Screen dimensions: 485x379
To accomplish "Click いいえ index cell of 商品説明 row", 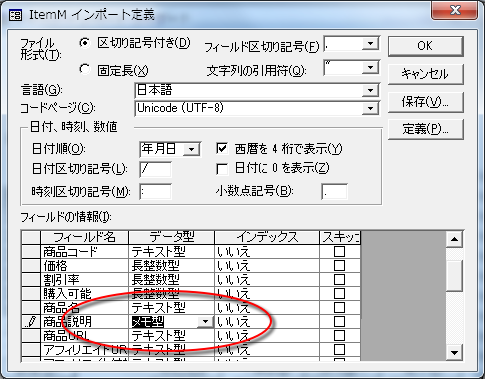I will pyautogui.click(x=267, y=321).
